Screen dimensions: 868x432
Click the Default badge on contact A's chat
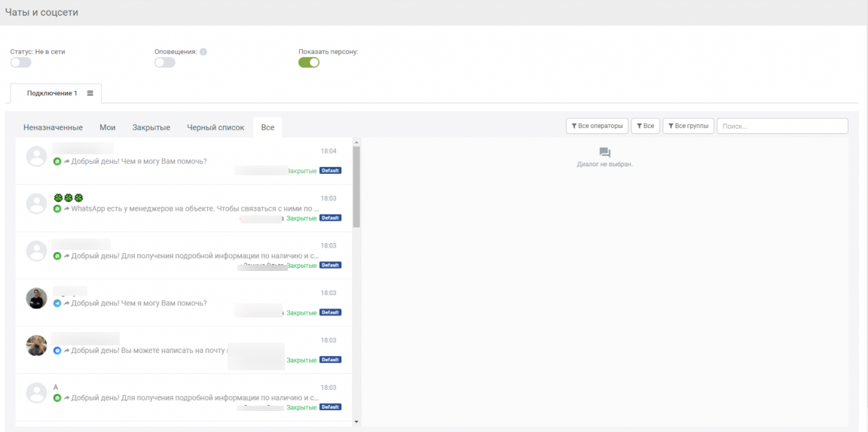pyautogui.click(x=330, y=407)
